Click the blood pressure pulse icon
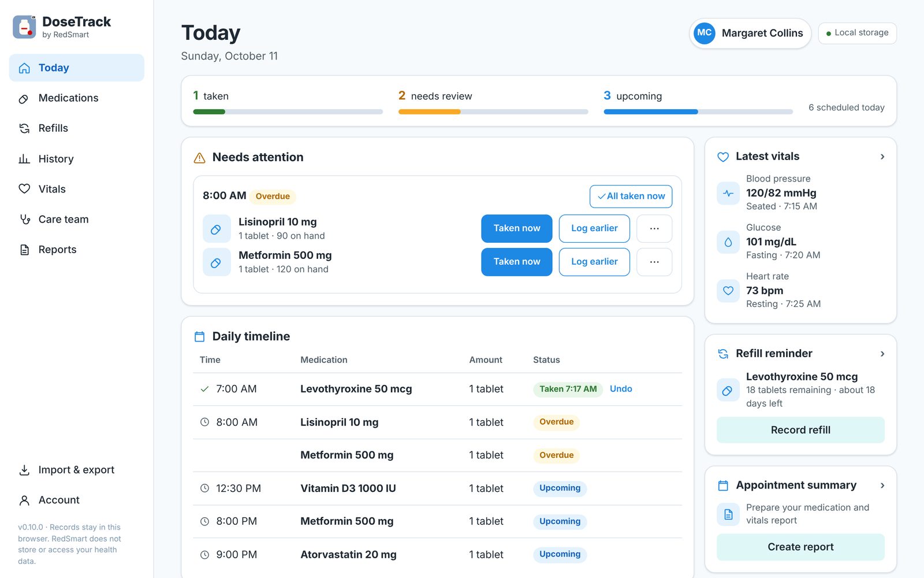924x578 pixels. click(728, 193)
